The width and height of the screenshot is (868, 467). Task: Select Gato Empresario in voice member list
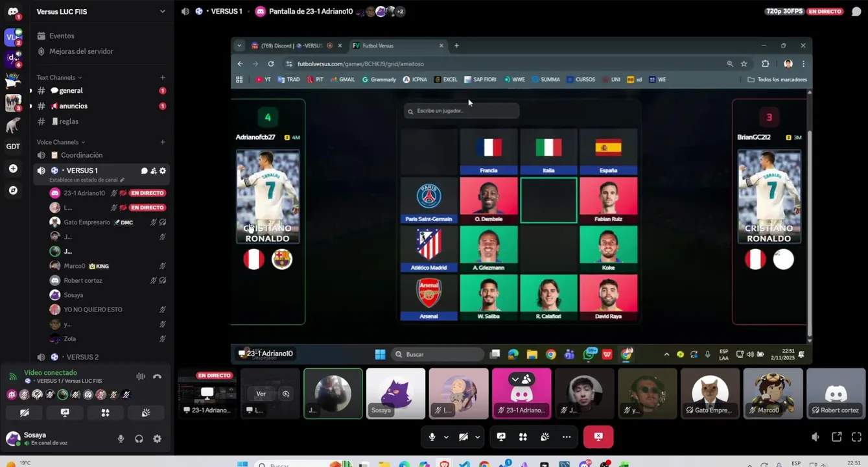[x=87, y=222]
